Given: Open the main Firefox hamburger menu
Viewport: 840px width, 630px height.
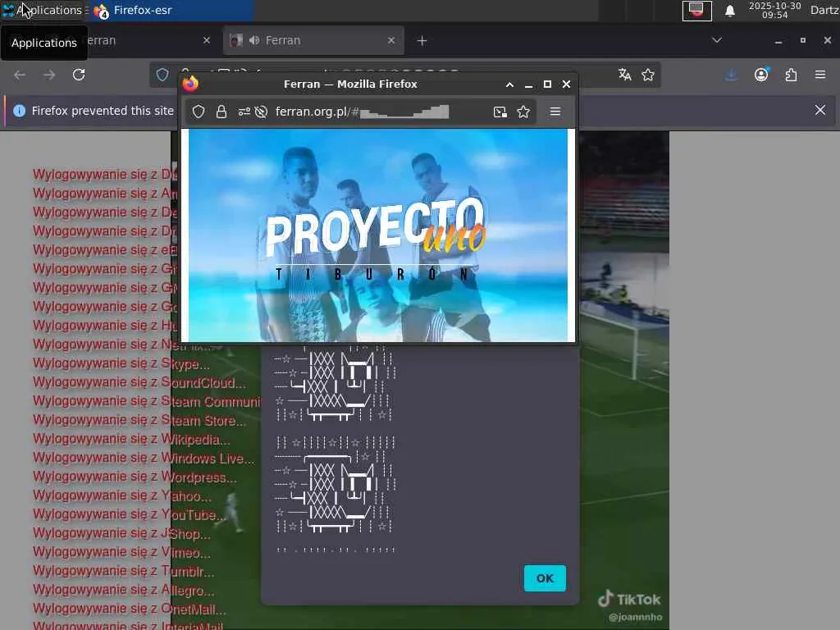Looking at the screenshot, I should (x=820, y=75).
